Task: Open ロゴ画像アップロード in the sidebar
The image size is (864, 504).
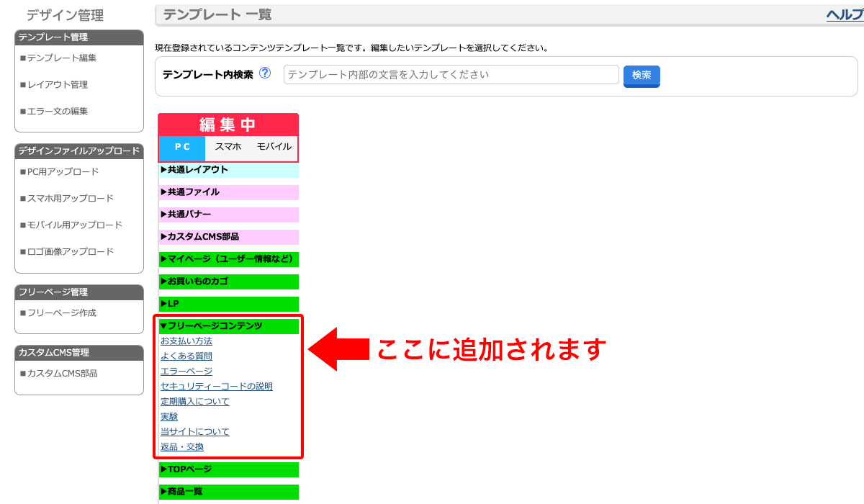Action: click(x=70, y=252)
